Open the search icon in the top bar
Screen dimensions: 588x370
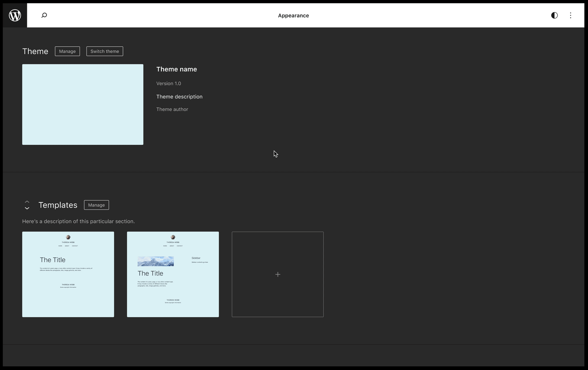(x=44, y=15)
